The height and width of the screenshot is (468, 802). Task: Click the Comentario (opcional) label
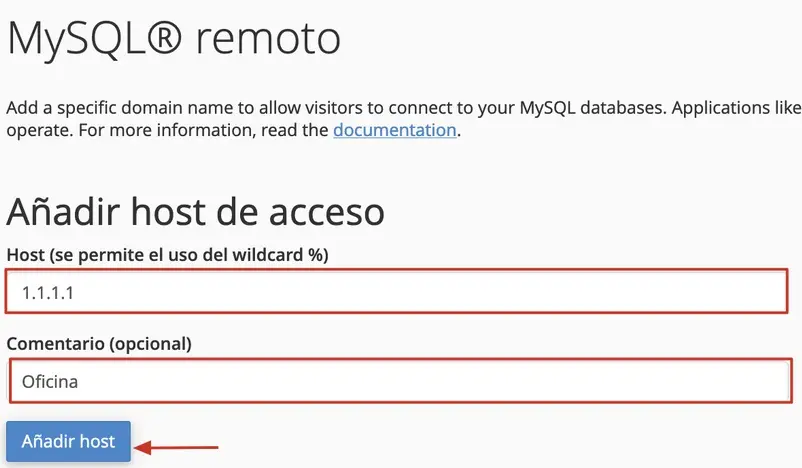99,343
